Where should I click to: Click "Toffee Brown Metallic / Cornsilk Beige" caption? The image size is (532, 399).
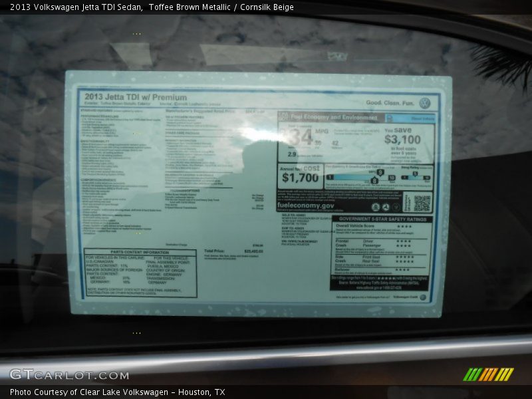(x=221, y=7)
